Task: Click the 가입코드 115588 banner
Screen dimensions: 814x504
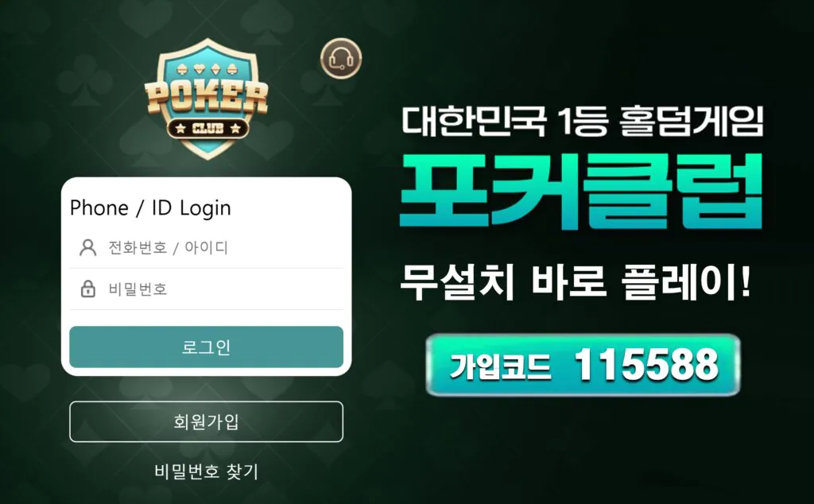Action: [x=583, y=364]
